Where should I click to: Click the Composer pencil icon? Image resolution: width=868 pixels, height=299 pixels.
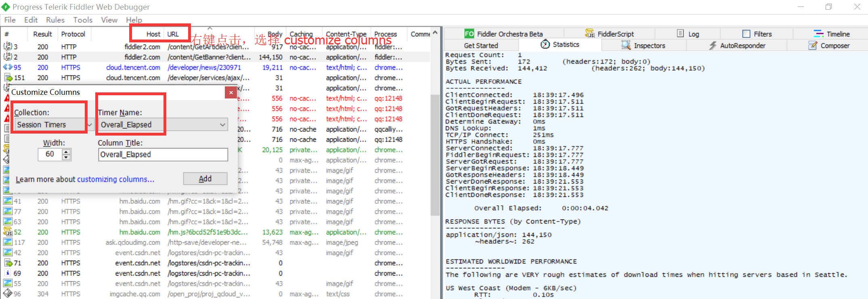(813, 45)
